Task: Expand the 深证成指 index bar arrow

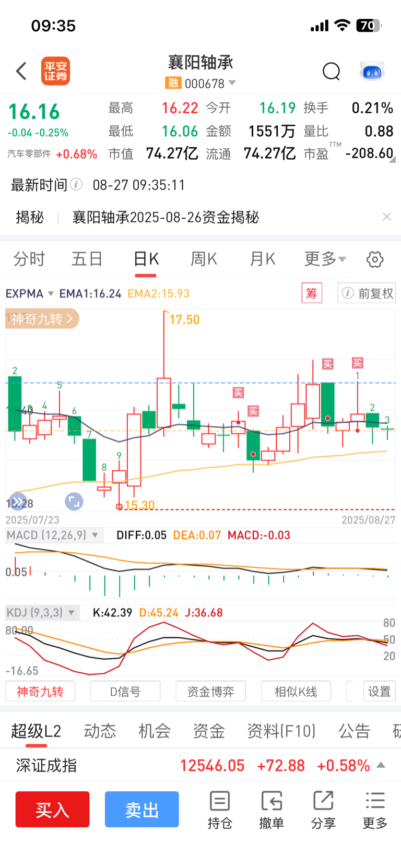Action: pyautogui.click(x=381, y=765)
